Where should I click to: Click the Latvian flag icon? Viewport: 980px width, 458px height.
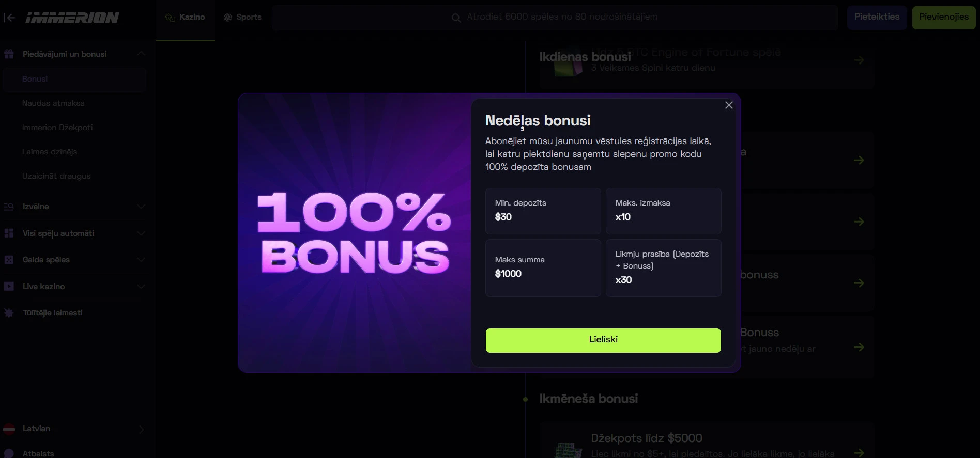pyautogui.click(x=9, y=429)
